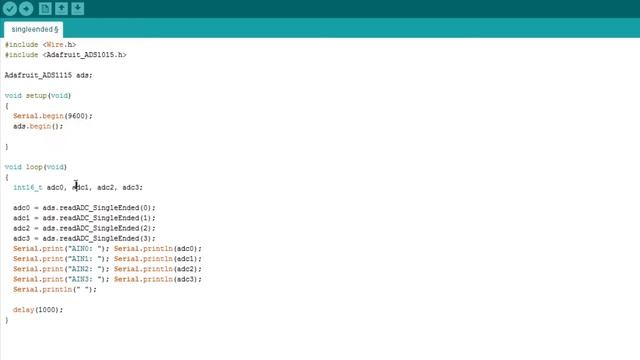The width and height of the screenshot is (640, 360).
Task: Click the Serial.begin(9600) line
Action: (x=53, y=116)
